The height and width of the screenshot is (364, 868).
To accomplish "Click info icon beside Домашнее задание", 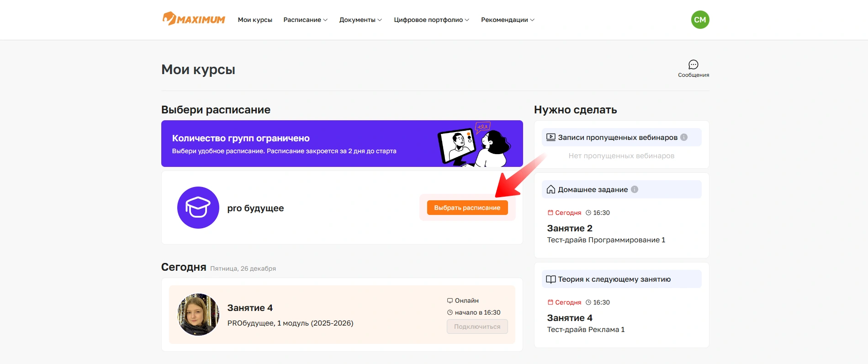I will [x=635, y=189].
